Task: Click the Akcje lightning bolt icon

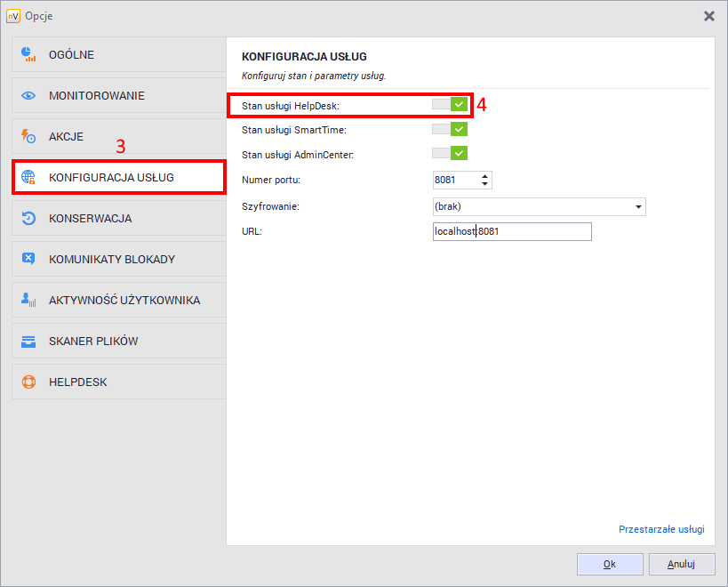Action: pos(28,136)
